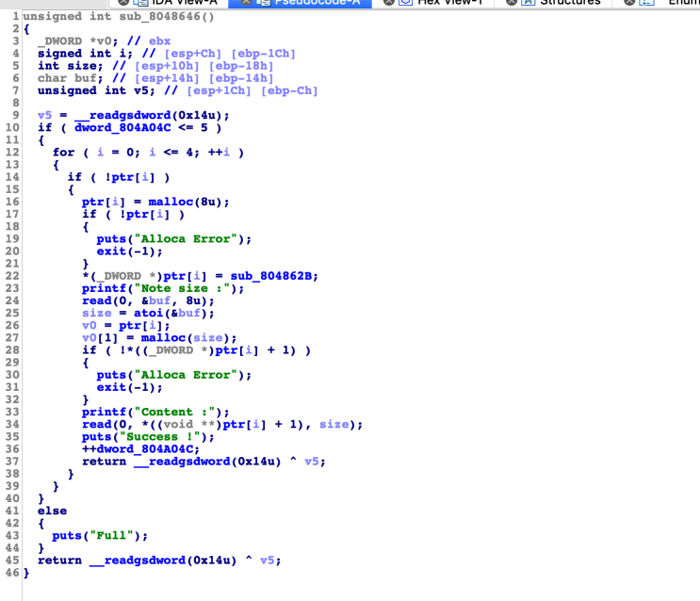700x601 pixels.
Task: Click !ptr[i] on line 14
Action: point(129,177)
